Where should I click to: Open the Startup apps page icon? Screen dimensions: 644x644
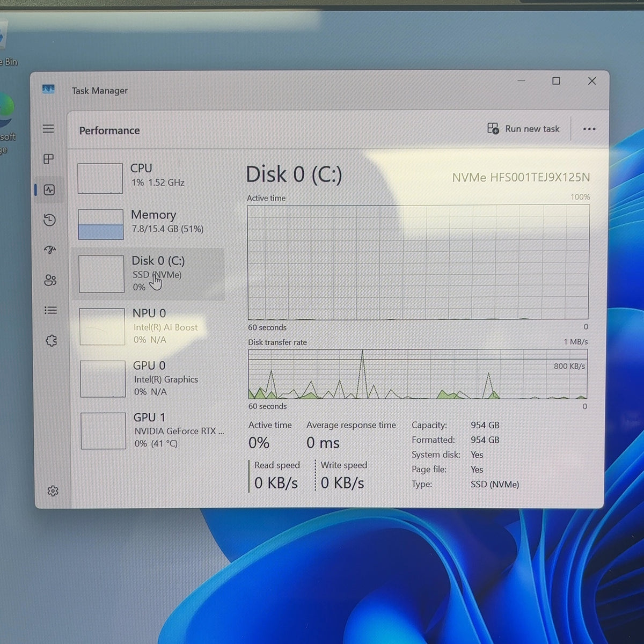tap(50, 250)
